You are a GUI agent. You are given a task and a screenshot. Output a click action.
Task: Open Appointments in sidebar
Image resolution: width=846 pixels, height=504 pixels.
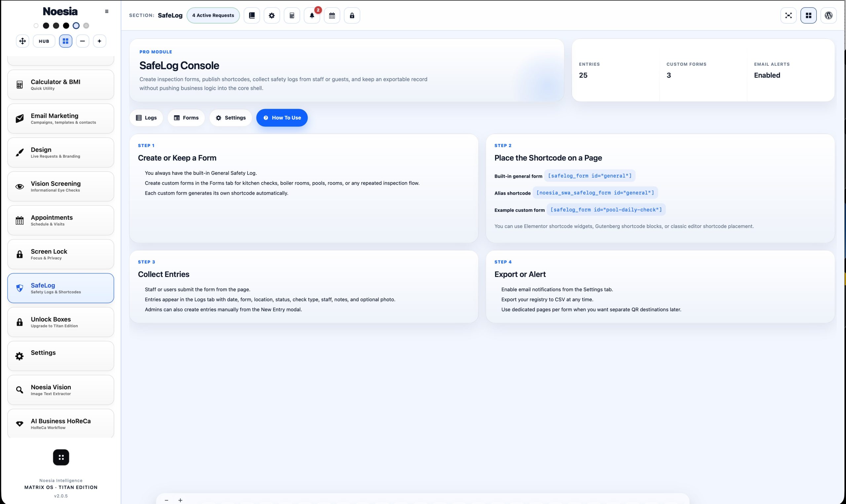click(x=60, y=220)
